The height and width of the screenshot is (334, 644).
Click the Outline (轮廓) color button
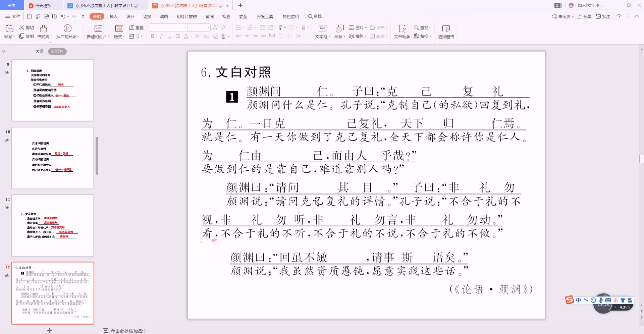click(x=378, y=36)
